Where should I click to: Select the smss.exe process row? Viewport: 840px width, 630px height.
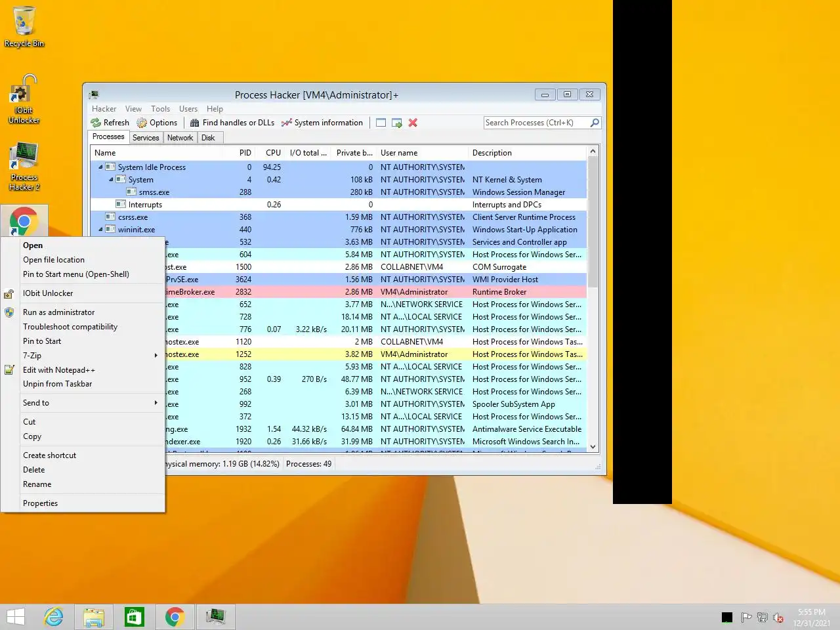(x=339, y=192)
